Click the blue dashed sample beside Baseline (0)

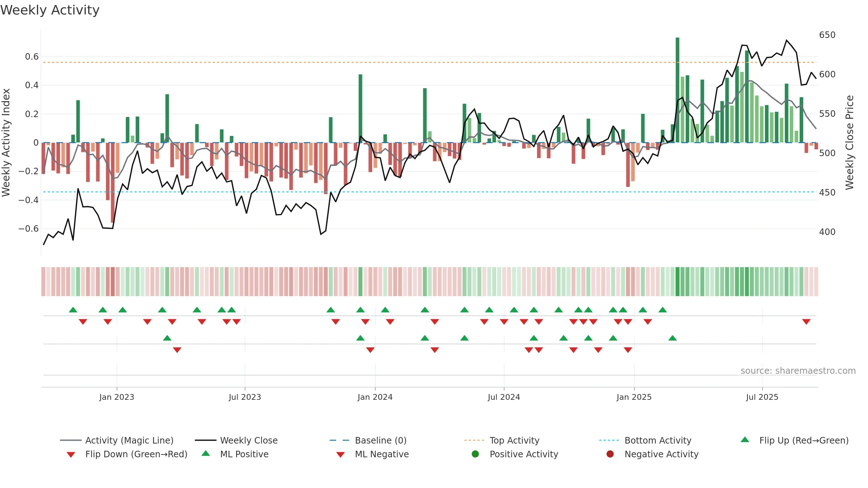tap(340, 440)
